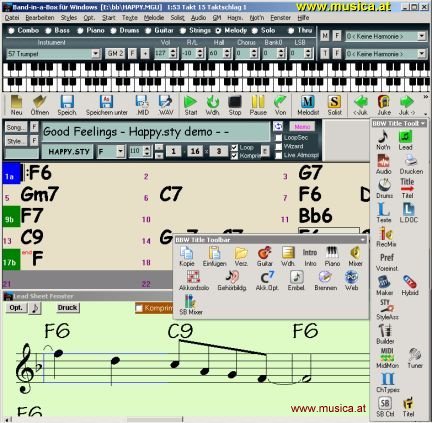Click the Song.. button
The width and height of the screenshot is (432, 423).
(x=16, y=127)
